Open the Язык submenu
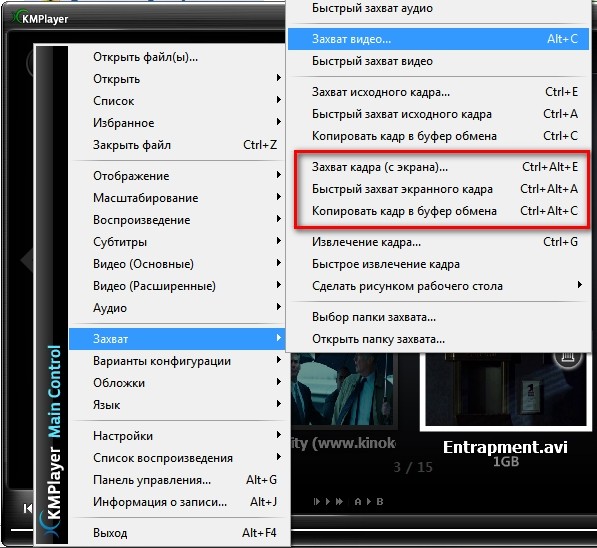Viewport: 597px width, 548px height. pos(177,405)
